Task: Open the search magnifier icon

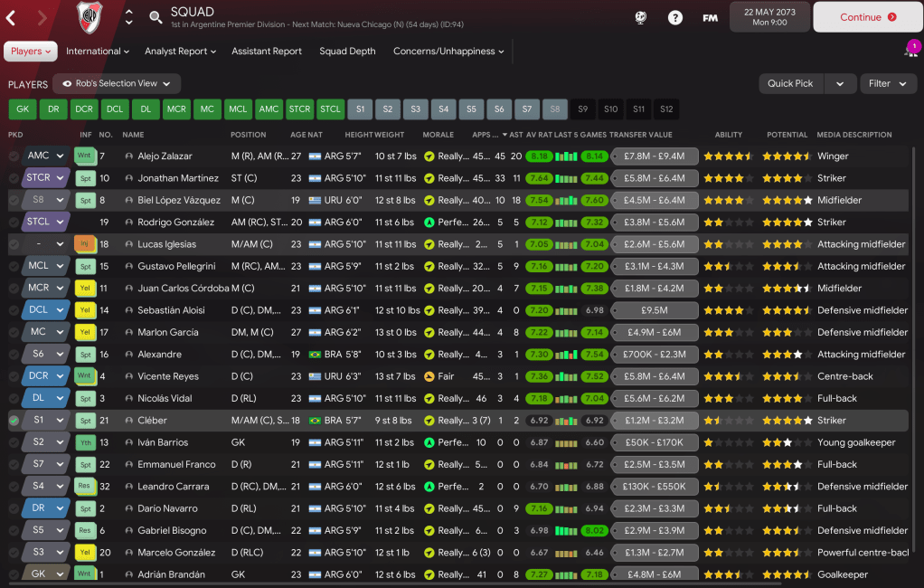Action: (156, 17)
